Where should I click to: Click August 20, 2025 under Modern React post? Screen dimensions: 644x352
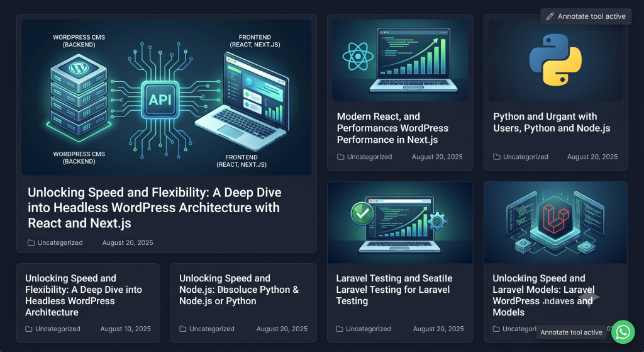click(437, 157)
